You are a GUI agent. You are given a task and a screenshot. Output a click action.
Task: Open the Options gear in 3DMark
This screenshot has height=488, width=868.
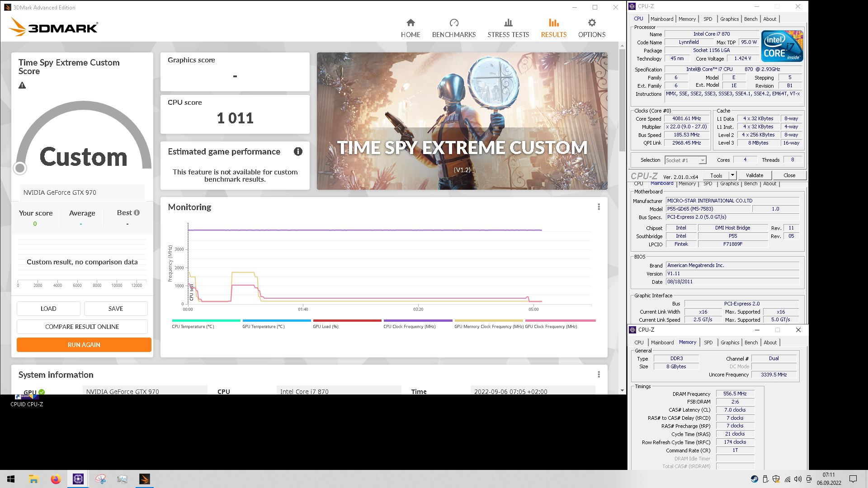[592, 23]
